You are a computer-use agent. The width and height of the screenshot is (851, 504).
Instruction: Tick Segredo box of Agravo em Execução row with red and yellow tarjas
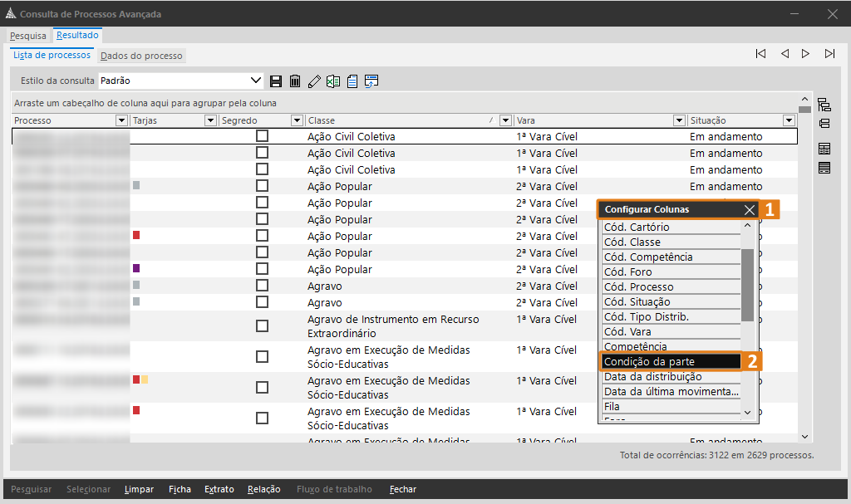pyautogui.click(x=262, y=388)
